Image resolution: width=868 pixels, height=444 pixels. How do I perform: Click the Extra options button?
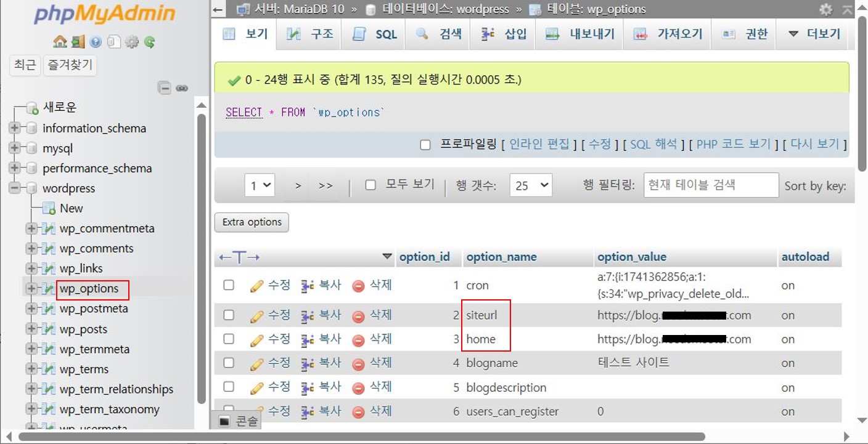(252, 222)
